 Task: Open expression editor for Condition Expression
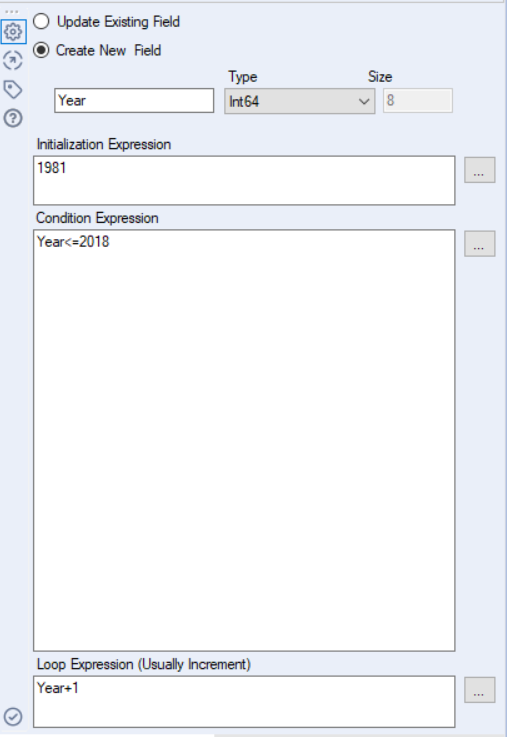479,243
